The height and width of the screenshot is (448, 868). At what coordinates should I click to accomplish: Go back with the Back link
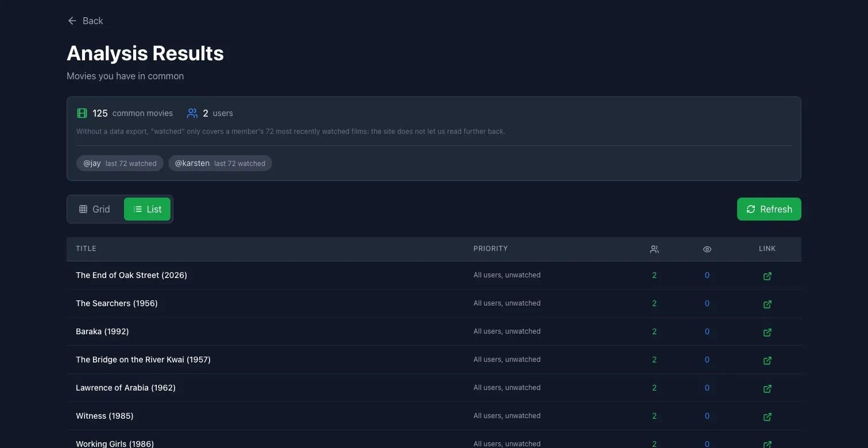tap(85, 21)
